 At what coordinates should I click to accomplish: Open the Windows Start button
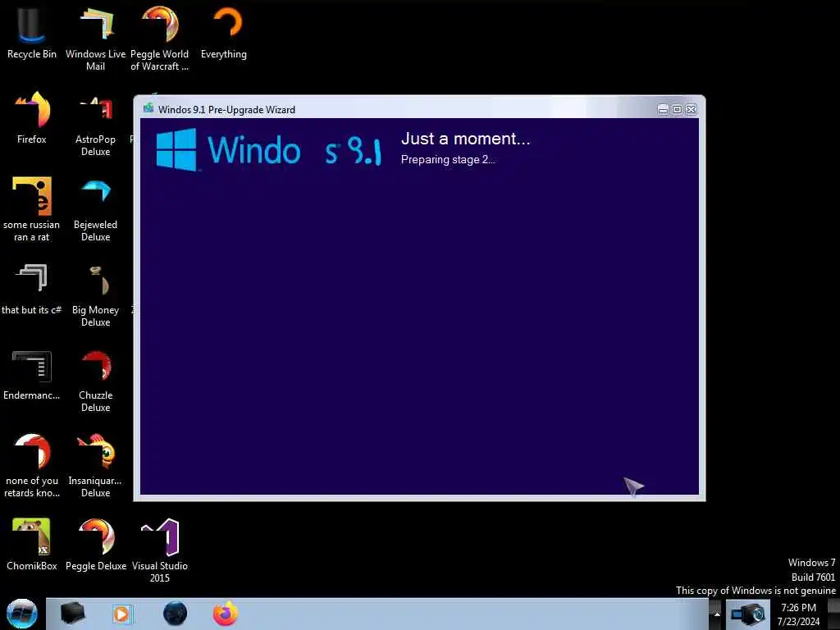(x=22, y=614)
